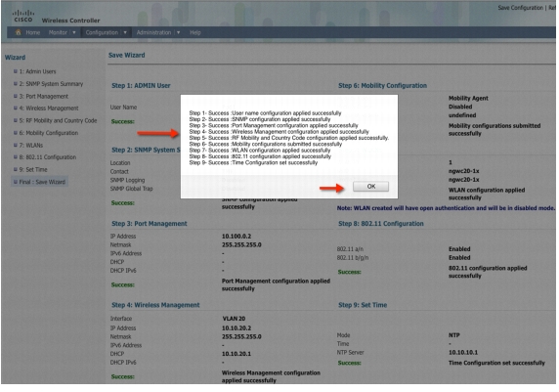Click bullet icon beside 9: Set Time
This screenshot has height=392, width=559.
(16, 169)
